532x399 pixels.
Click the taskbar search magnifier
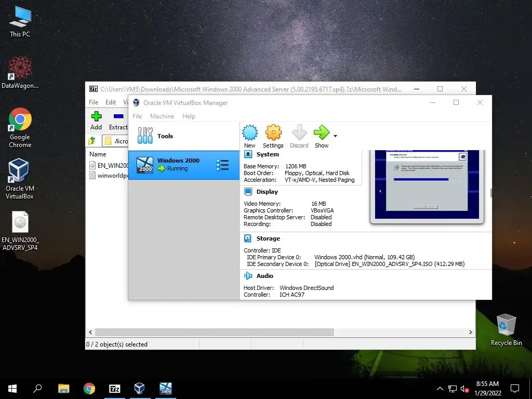(37, 389)
